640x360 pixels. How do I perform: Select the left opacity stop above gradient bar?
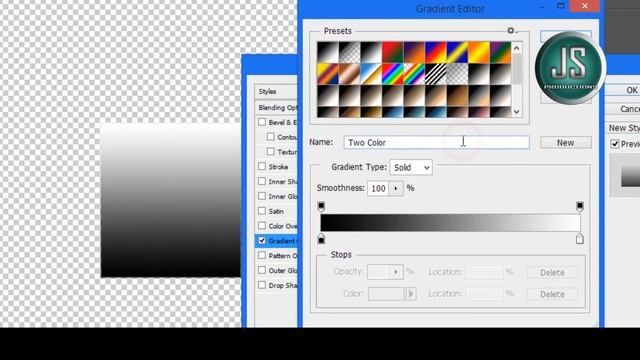(x=321, y=206)
